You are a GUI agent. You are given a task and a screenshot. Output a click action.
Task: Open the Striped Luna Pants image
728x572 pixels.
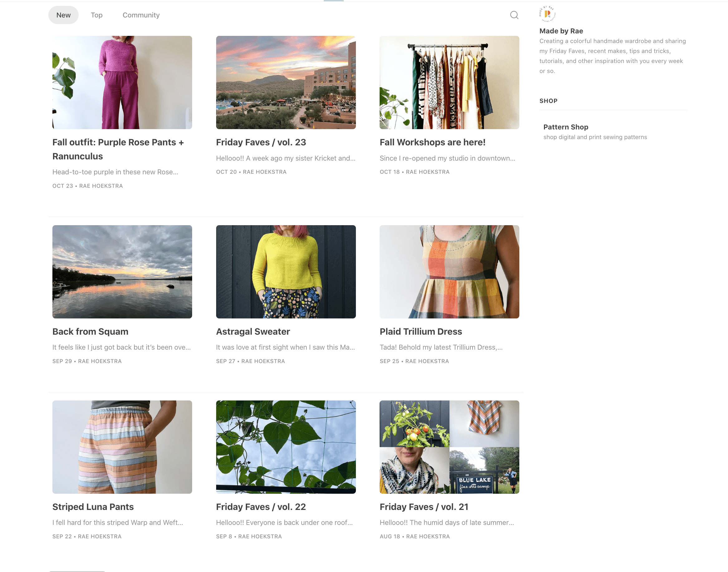click(122, 447)
